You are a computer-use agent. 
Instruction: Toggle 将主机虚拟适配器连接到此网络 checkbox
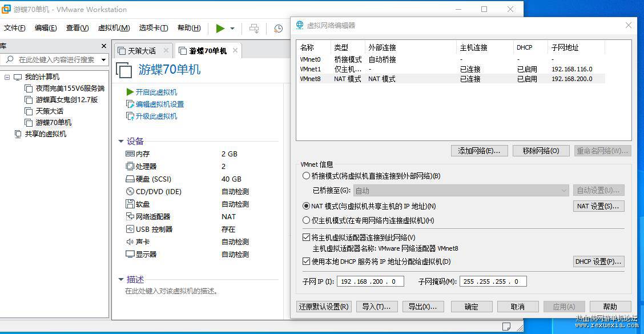pyautogui.click(x=306, y=238)
